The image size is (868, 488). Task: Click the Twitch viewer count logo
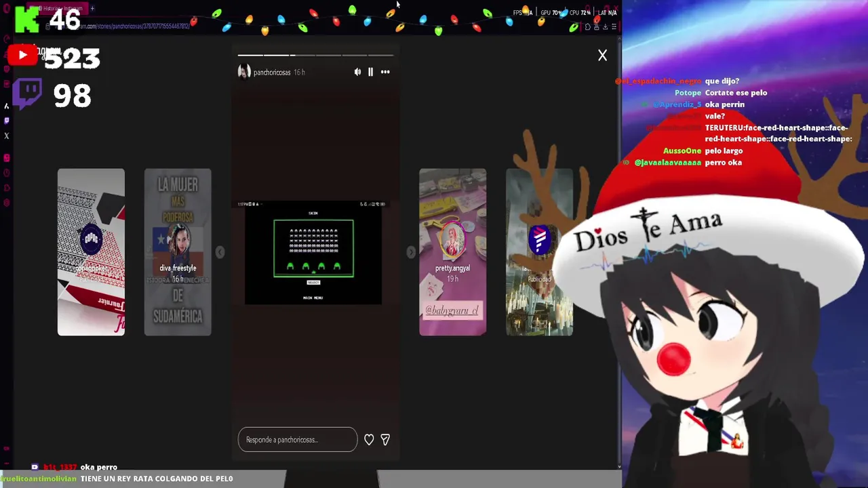27,94
